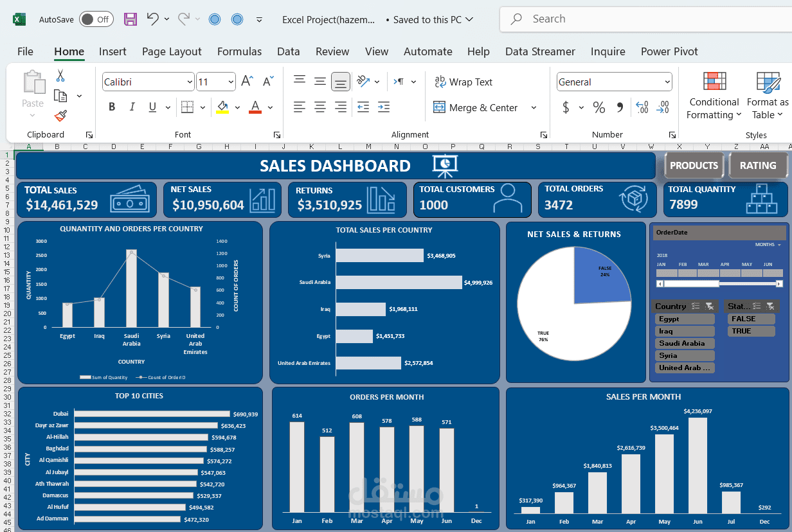Screen dimensions: 792x532
Task: Apply Percent Style format
Action: click(599, 107)
